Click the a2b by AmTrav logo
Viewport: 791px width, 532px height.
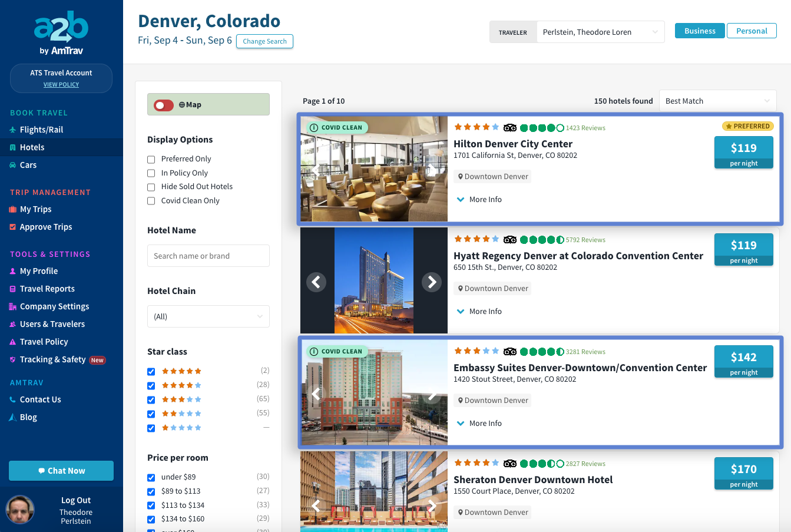click(x=61, y=33)
